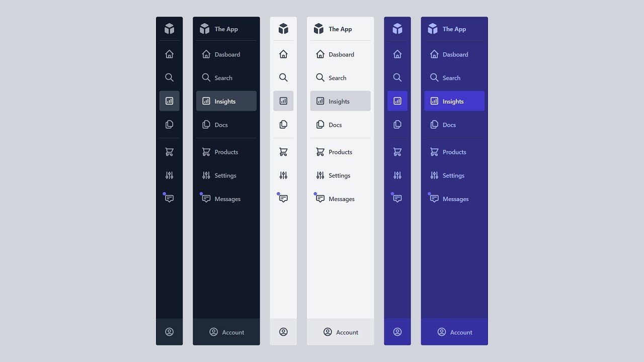Open Dasboard in the indigo expanded sidebar
This screenshot has height=362, width=644.
(454, 54)
